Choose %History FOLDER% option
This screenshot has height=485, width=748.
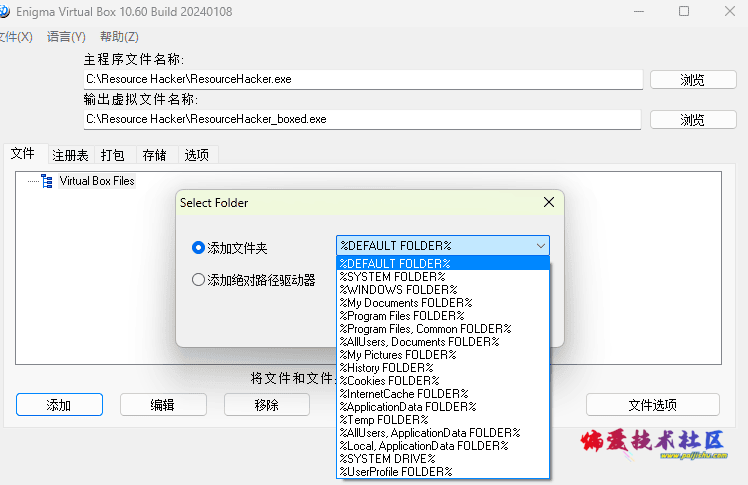(443, 368)
